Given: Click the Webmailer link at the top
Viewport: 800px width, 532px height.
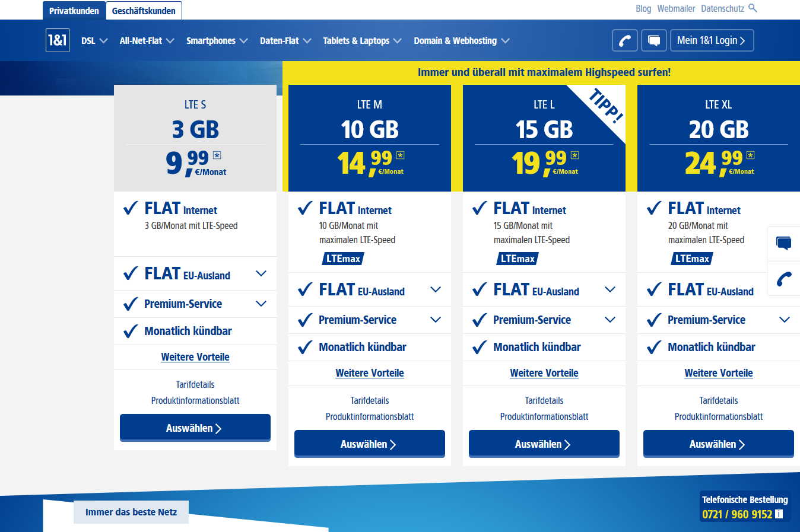Looking at the screenshot, I should pos(676,8).
